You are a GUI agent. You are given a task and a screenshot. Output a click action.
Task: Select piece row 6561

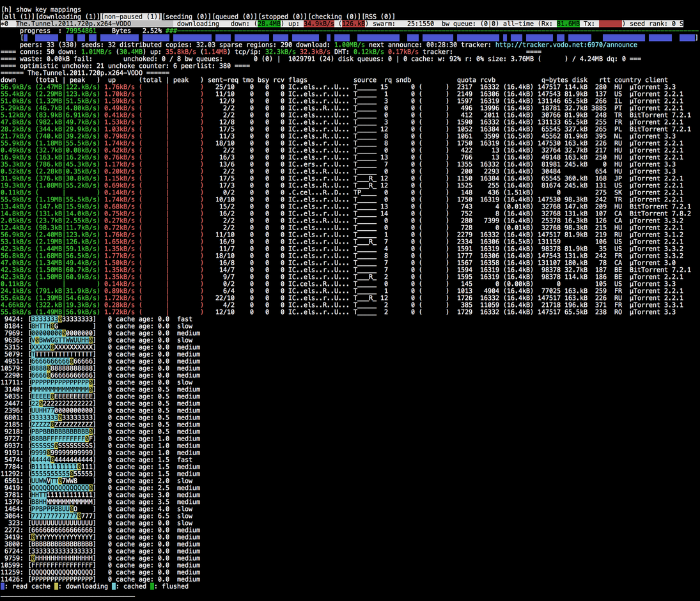point(98,481)
